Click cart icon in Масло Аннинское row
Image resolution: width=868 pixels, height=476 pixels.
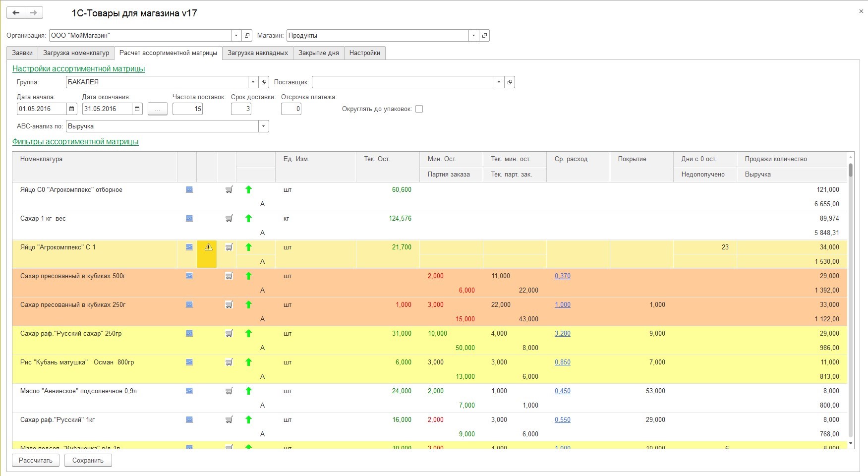tap(229, 391)
